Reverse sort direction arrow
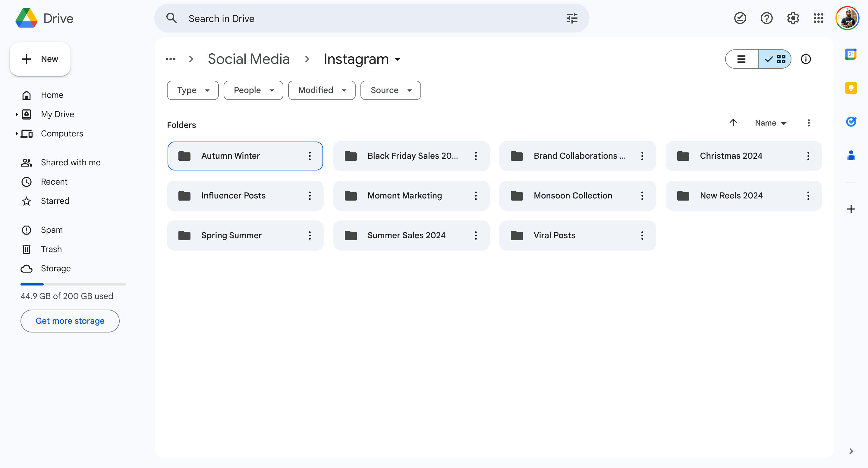The image size is (868, 468). click(733, 123)
